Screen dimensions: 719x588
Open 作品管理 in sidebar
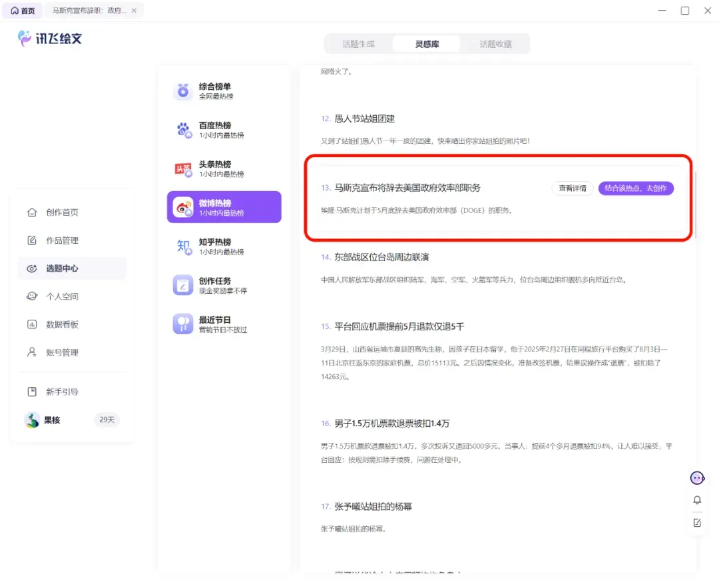point(72,240)
